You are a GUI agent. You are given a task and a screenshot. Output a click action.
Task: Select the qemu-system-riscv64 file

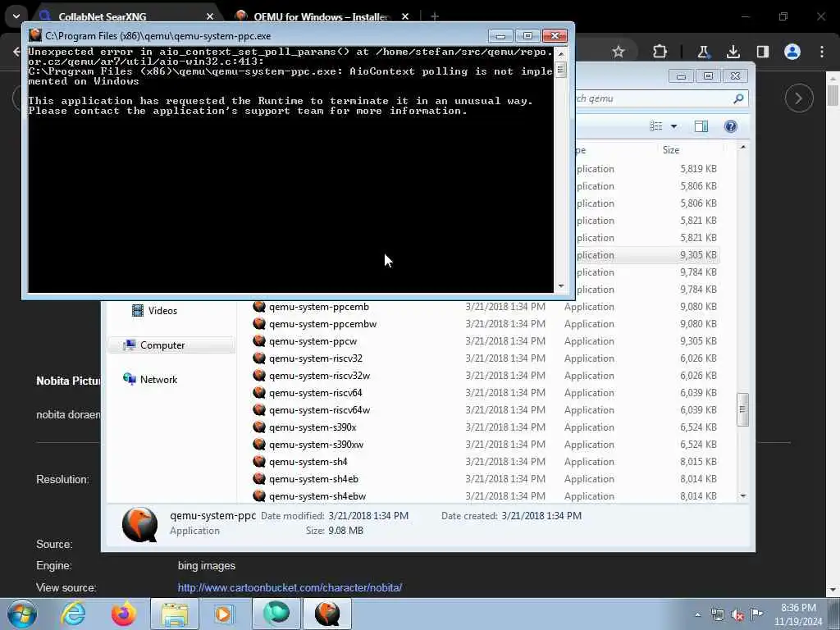click(x=316, y=393)
